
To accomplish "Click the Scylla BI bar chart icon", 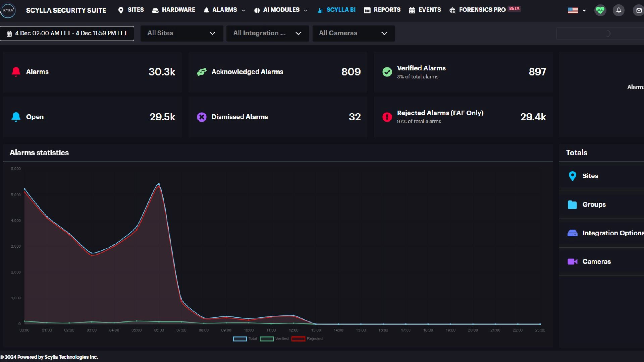I will 320,10.
